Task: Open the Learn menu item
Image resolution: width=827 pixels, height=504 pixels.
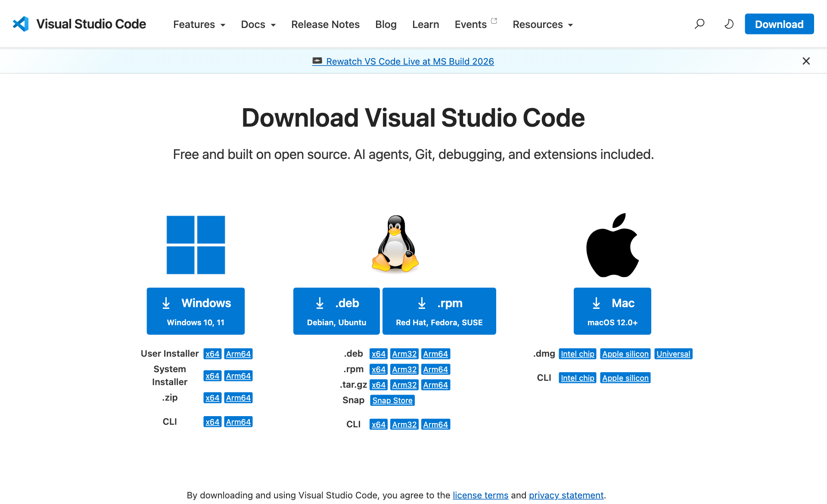Action: click(x=426, y=25)
